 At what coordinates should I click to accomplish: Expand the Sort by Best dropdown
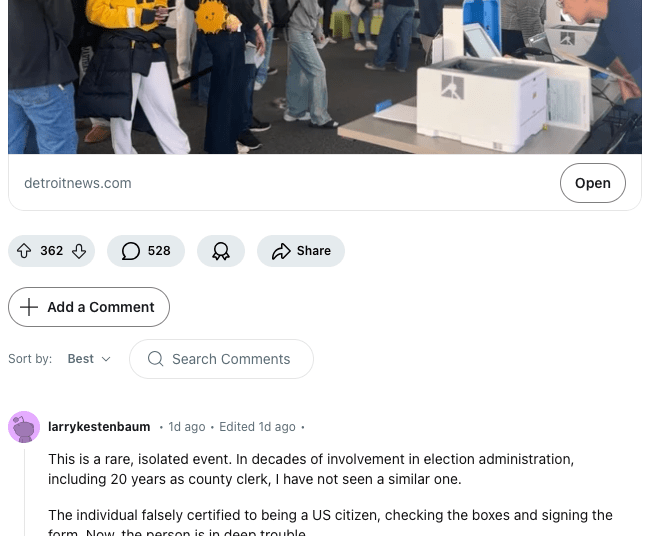click(89, 359)
